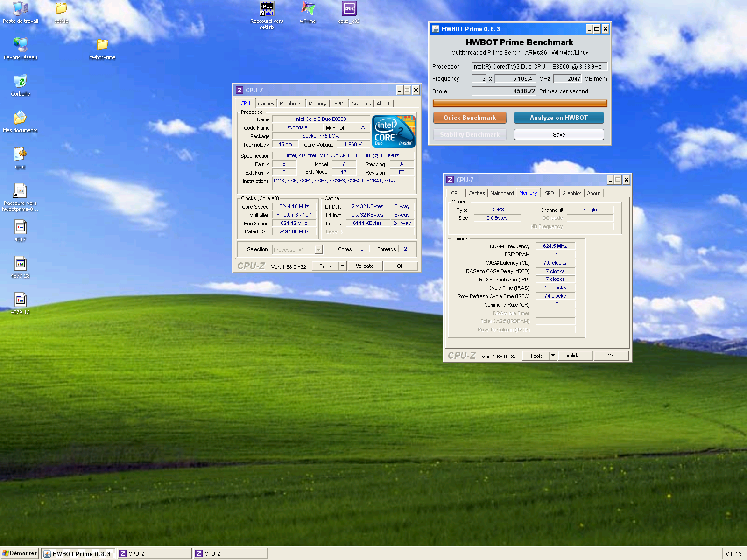Open the Démarrer start menu
The height and width of the screenshot is (560, 747).
click(20, 553)
